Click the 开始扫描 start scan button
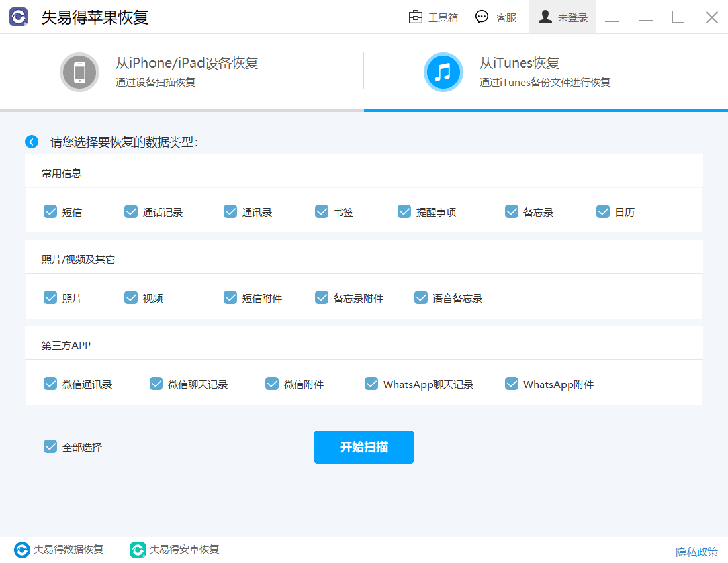The height and width of the screenshot is (563, 728). tap(364, 447)
